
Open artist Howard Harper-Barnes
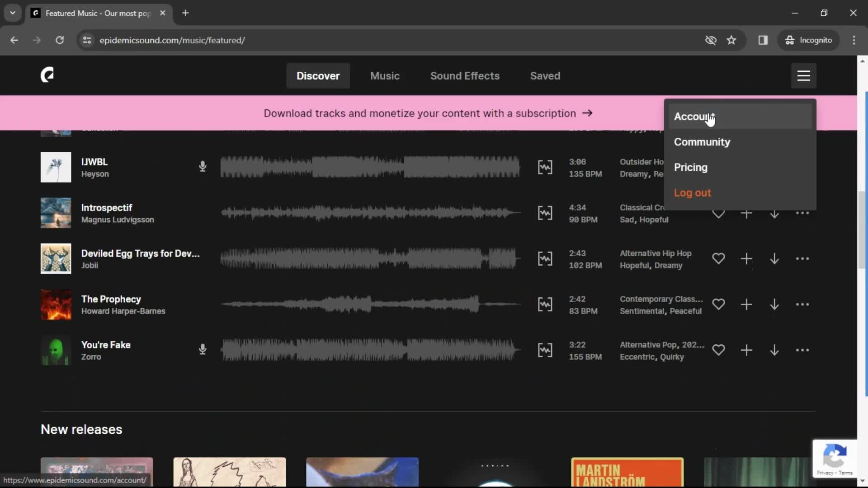[x=123, y=311]
